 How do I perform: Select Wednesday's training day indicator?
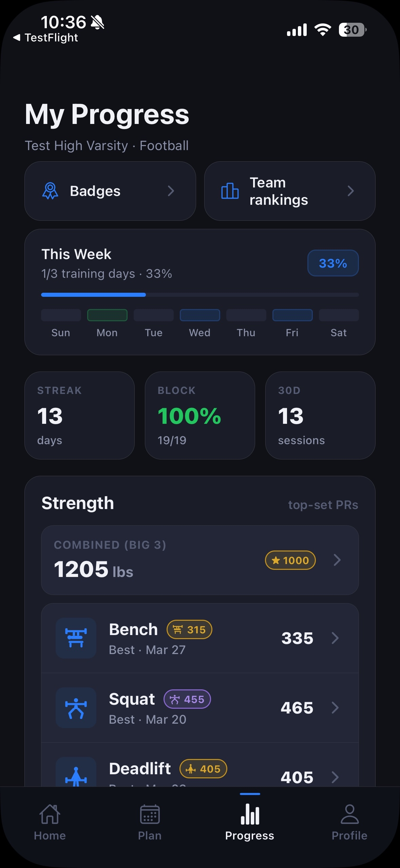(x=200, y=315)
